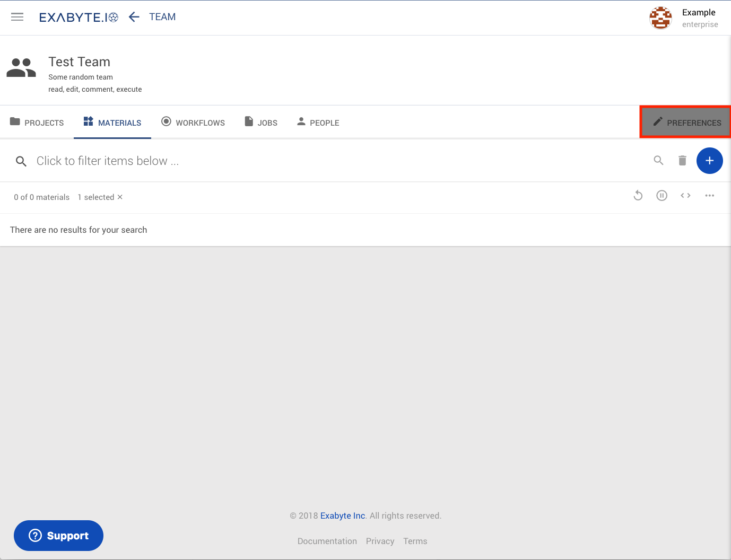Click the angle brackets code icon
This screenshot has width=731, height=560.
(685, 196)
